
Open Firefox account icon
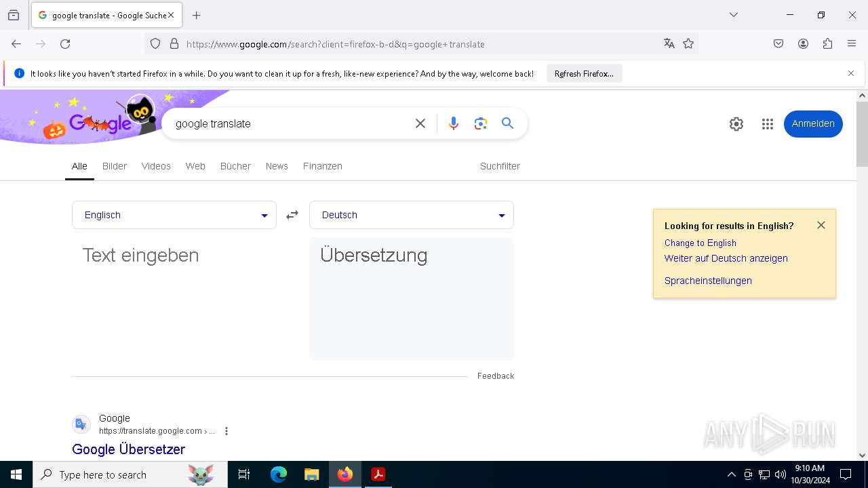(803, 44)
